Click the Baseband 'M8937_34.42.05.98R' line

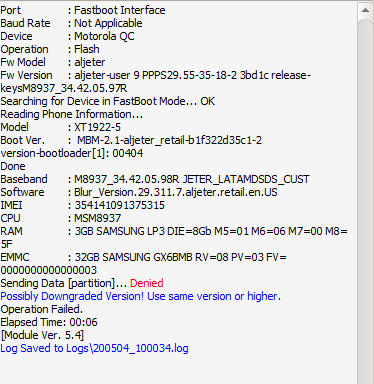pos(155,179)
